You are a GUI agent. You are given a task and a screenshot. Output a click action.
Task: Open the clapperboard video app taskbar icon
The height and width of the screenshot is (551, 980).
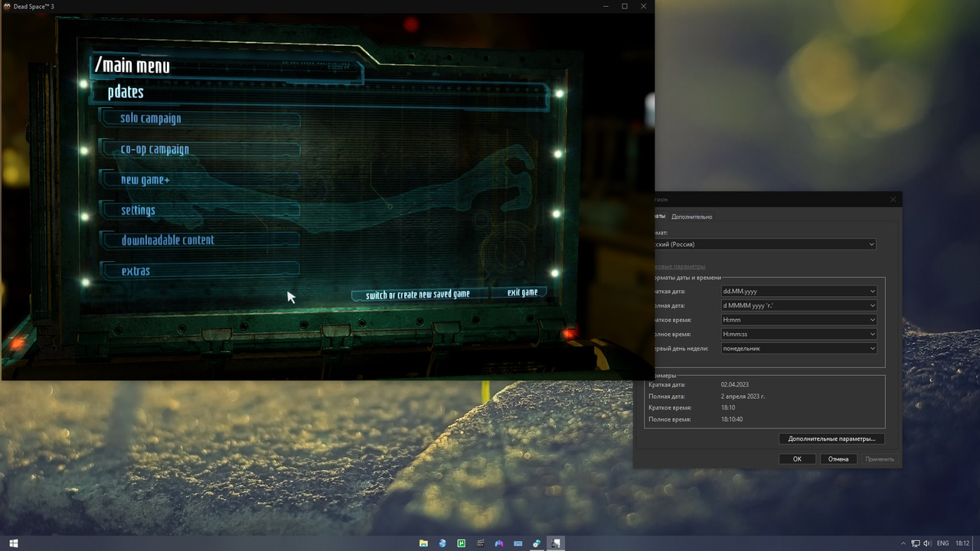[x=480, y=543]
